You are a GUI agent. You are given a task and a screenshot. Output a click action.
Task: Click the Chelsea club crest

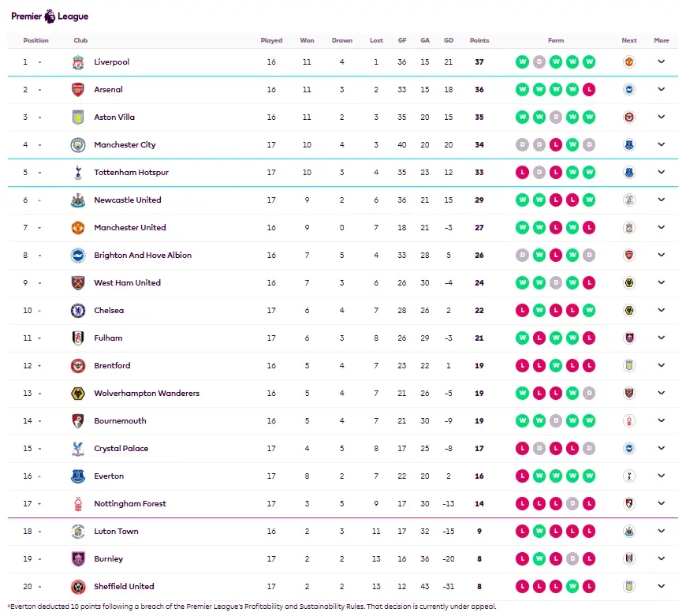click(x=78, y=311)
